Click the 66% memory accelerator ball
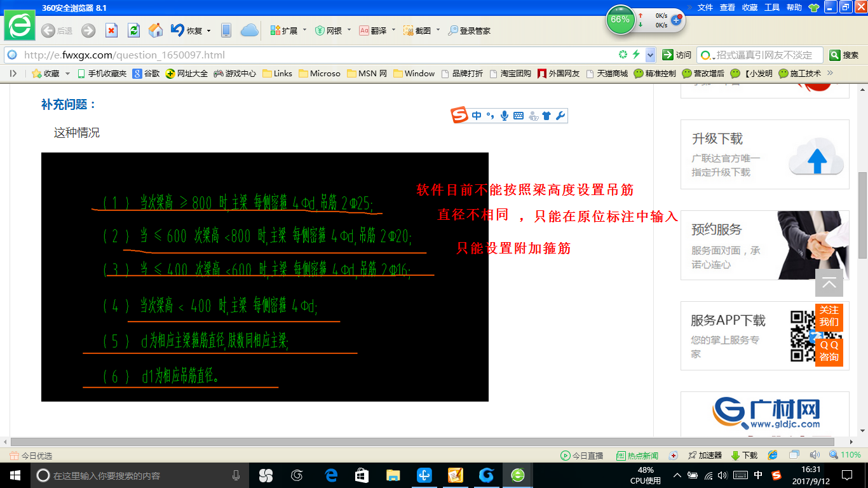 pyautogui.click(x=620, y=20)
